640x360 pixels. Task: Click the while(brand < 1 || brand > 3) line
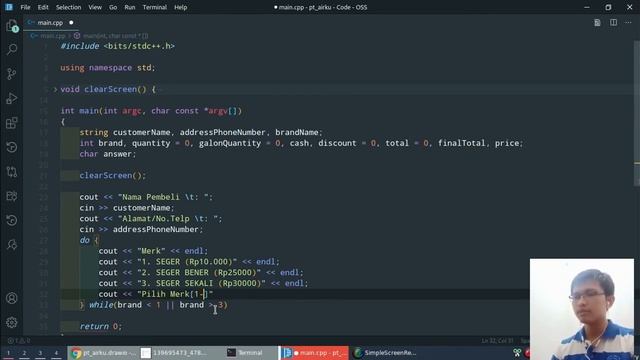tap(153, 305)
